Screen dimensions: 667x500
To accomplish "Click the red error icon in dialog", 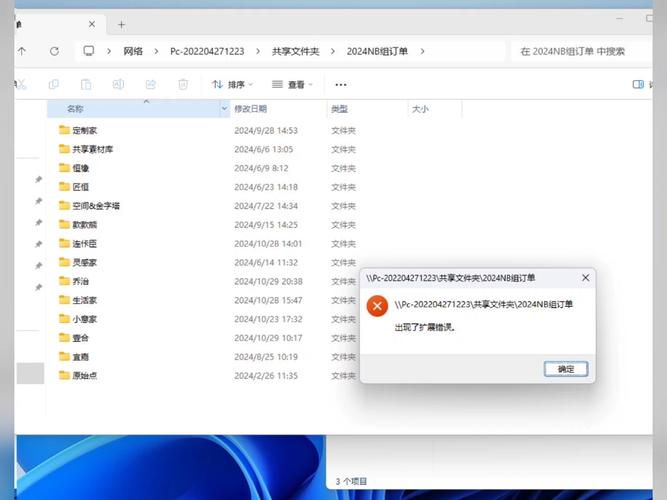I will 377,306.
